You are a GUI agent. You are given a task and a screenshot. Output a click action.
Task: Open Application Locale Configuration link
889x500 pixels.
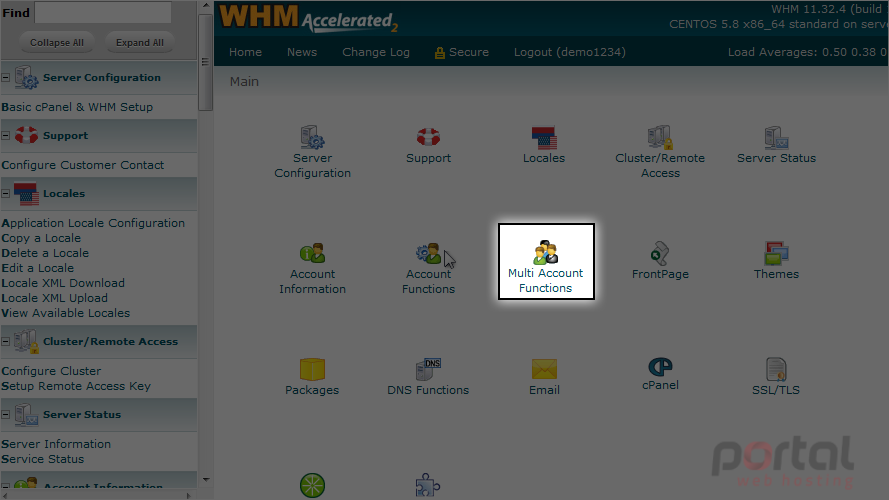tap(93, 223)
